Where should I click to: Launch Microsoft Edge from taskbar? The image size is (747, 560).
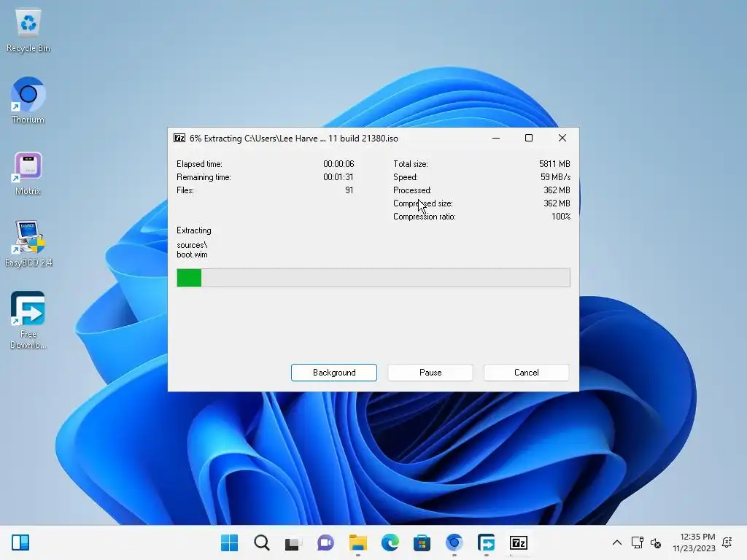(390, 542)
